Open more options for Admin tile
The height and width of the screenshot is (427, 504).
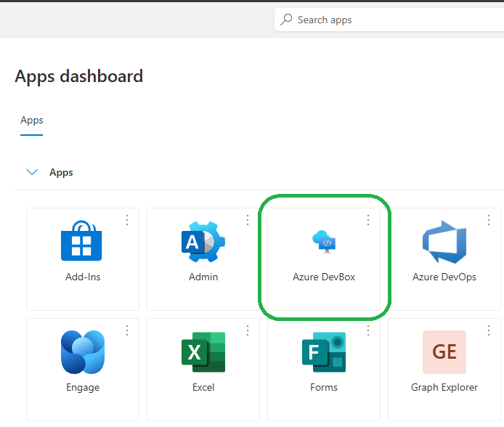[248, 220]
